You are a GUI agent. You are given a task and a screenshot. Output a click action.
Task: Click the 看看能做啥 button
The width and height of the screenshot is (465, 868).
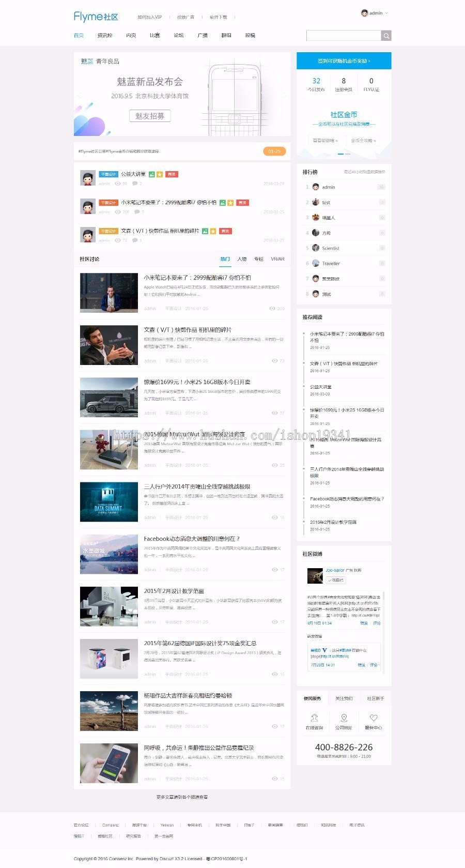(x=326, y=141)
